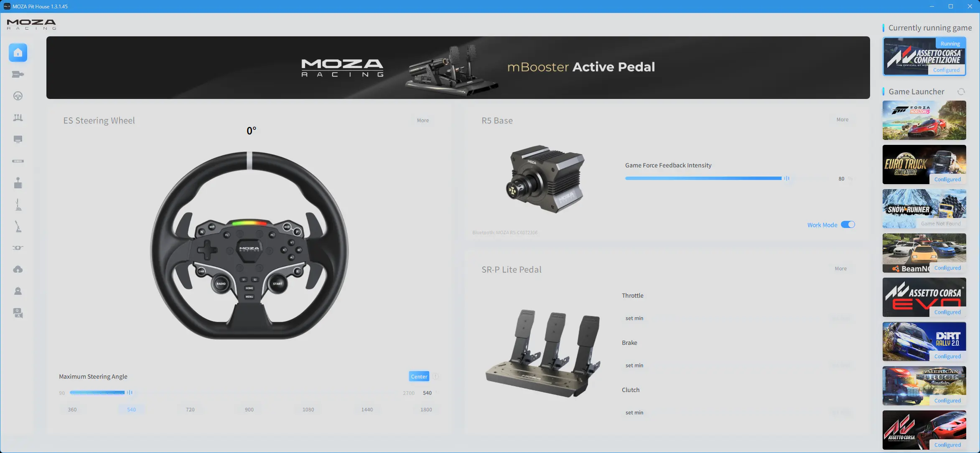Click the MOZA Racing logo

[x=31, y=24]
